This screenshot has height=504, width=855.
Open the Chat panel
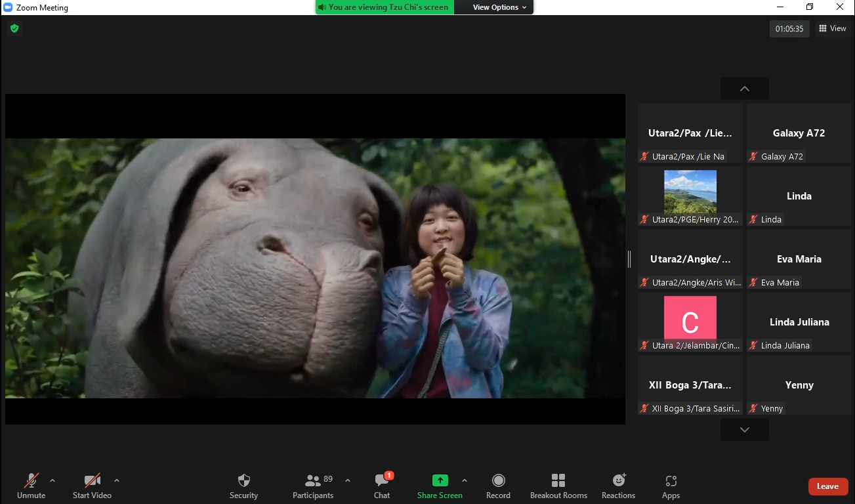click(382, 486)
